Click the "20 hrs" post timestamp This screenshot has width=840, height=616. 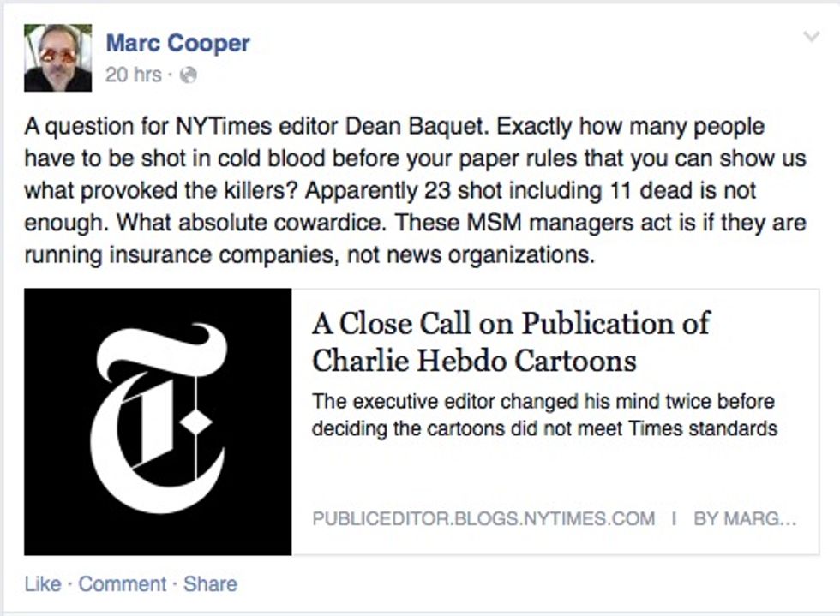click(x=133, y=75)
